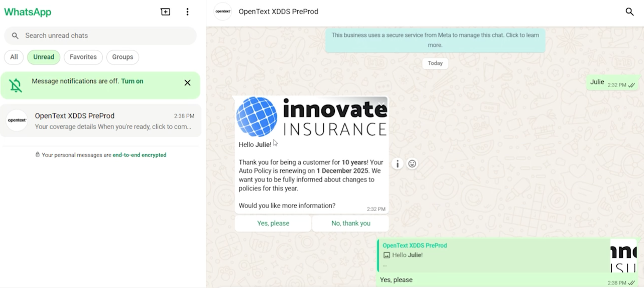The height and width of the screenshot is (288, 644).
Task: Click the Julie sent message bubble
Action: 612,82
